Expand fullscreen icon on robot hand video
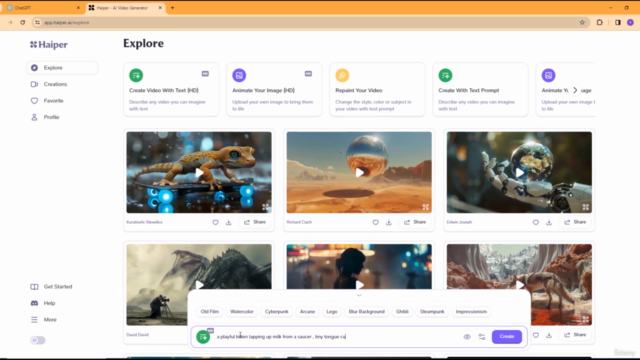This screenshot has height=360, width=640. [586, 207]
